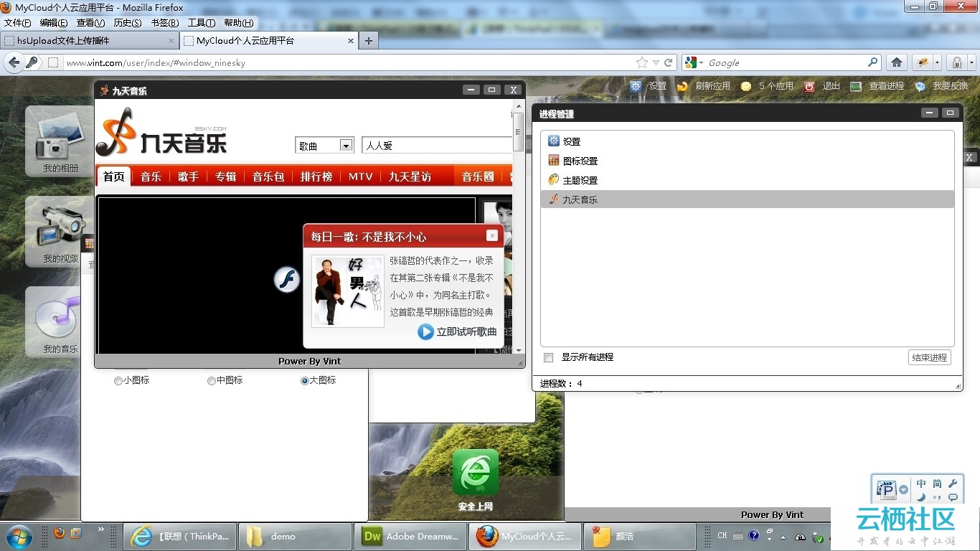Click the Internet Explorer taskbar item
This screenshot has height=551, width=980.
point(179,536)
